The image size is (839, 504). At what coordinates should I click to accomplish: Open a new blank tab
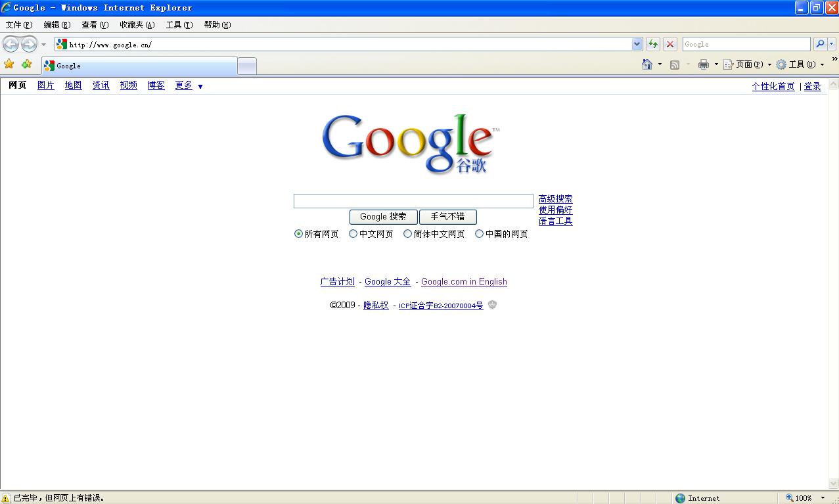point(246,66)
